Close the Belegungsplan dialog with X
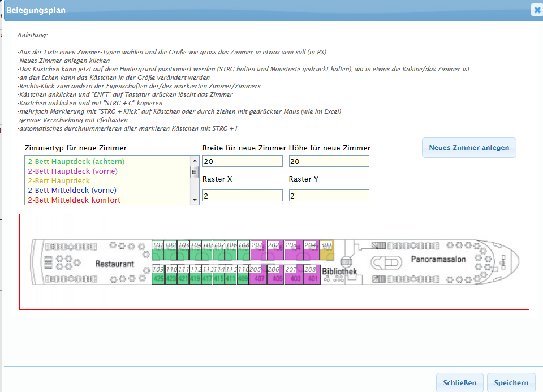The width and height of the screenshot is (543, 392). (x=537, y=10)
